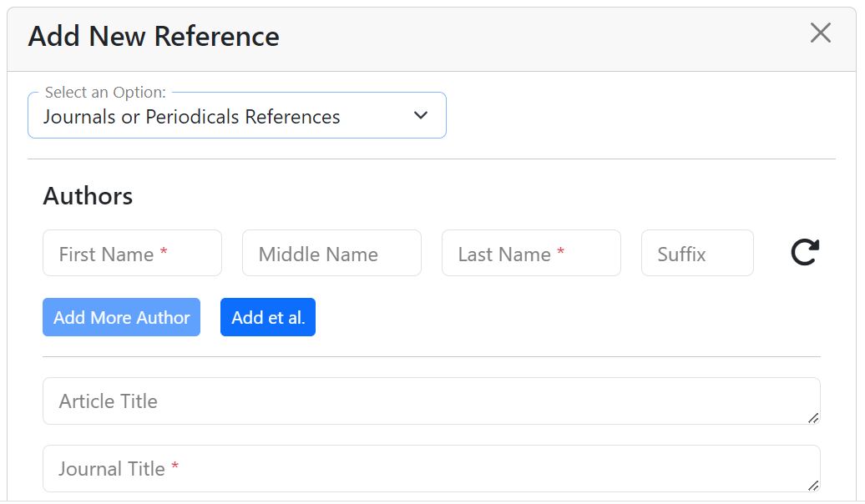This screenshot has height=504, width=865.
Task: Click the Journal Title required asterisk
Action: [175, 467]
